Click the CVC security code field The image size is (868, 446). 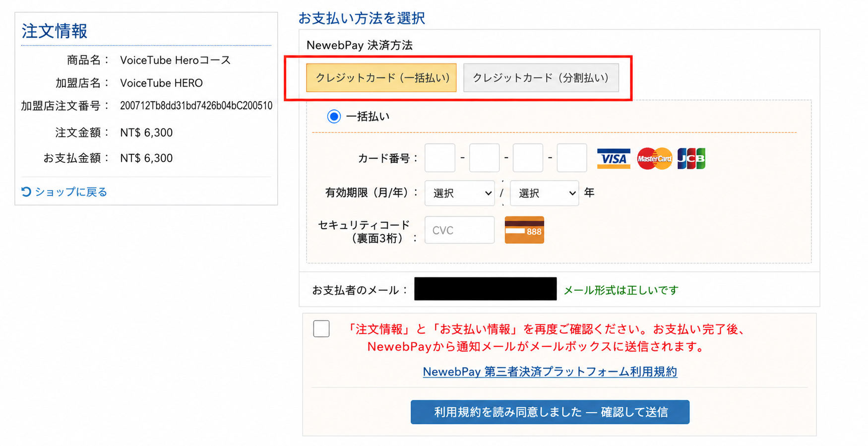(x=460, y=230)
